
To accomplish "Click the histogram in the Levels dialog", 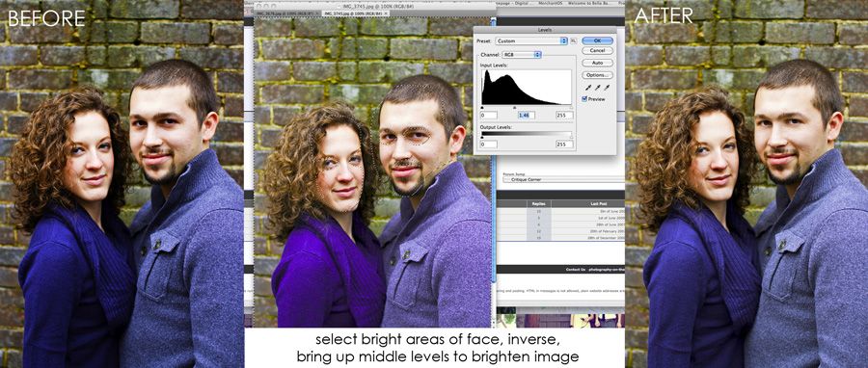I will [x=526, y=87].
